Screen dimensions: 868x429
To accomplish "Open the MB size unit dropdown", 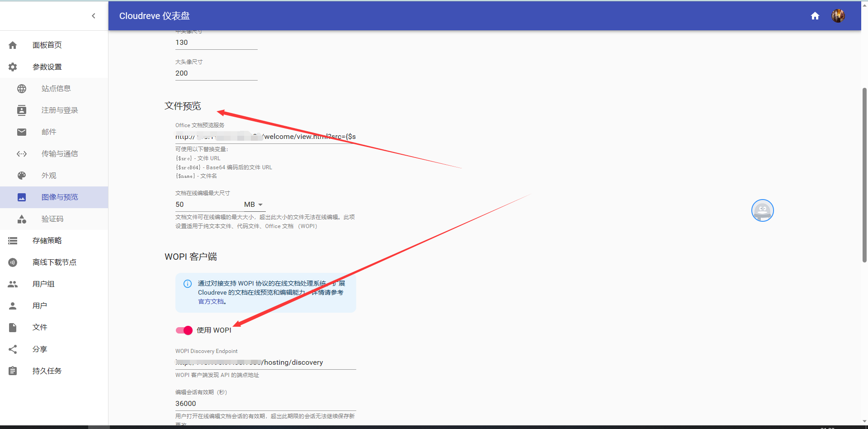I will click(x=254, y=205).
